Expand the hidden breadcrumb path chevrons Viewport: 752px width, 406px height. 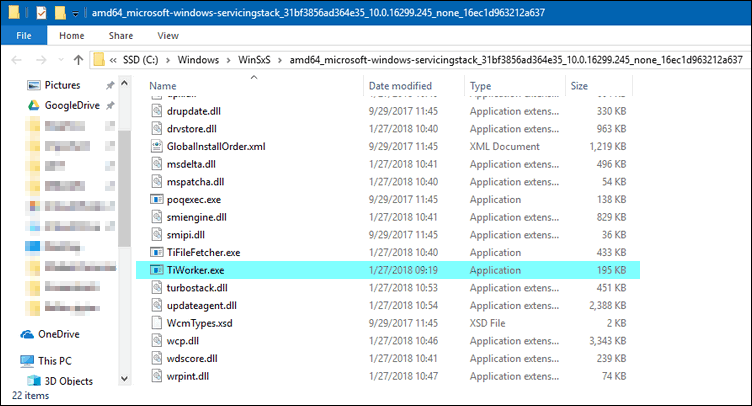click(113, 60)
